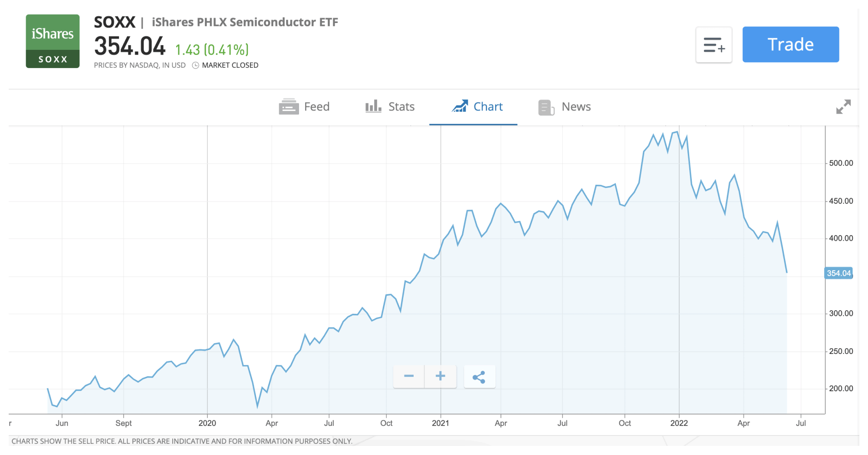The image size is (868, 455).
Task: Click the iShares SOXX logo
Action: pos(53,41)
